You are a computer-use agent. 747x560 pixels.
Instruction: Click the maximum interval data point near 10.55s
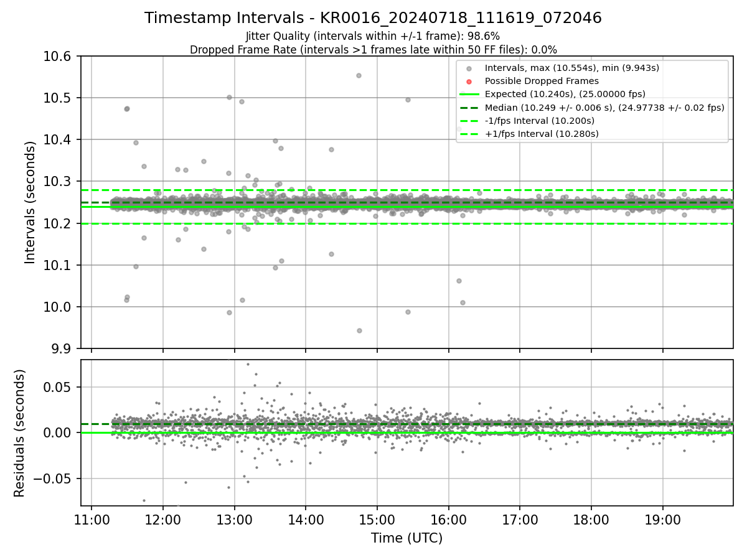coord(359,75)
